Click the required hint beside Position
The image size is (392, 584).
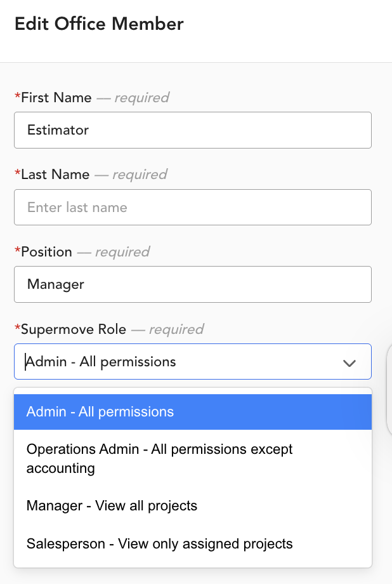122,252
